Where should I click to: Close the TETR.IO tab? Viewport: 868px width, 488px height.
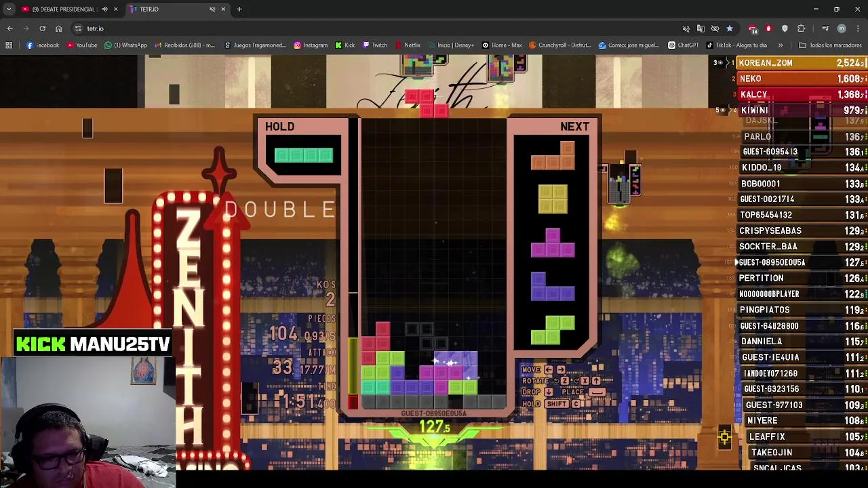point(223,9)
